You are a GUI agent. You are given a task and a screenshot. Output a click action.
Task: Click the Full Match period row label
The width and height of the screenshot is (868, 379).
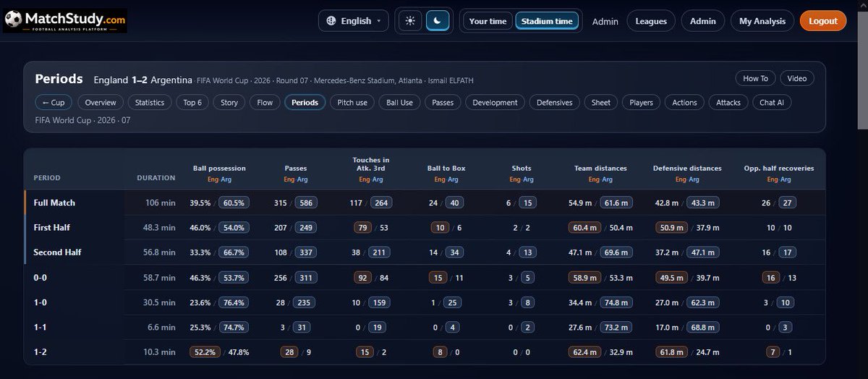[x=54, y=203]
